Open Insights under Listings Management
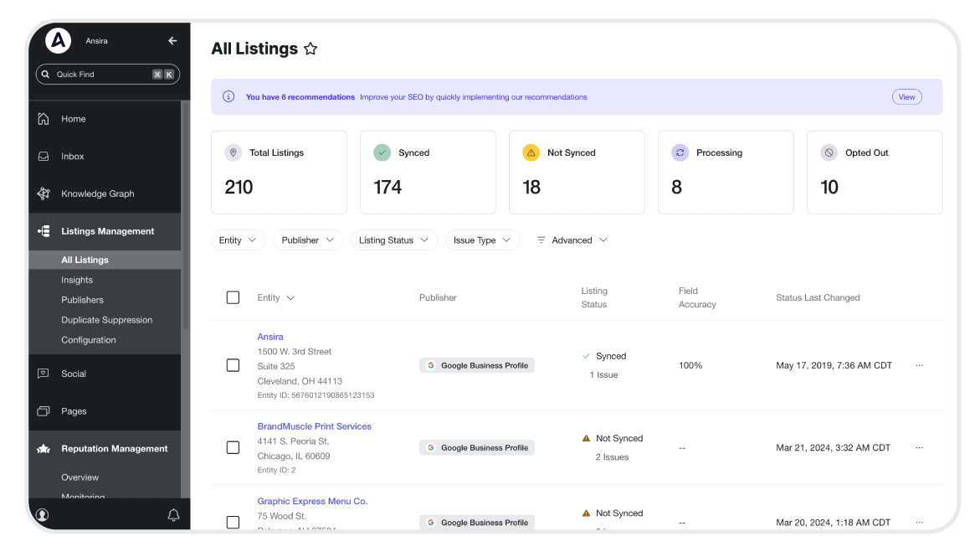Image resolution: width=980 pixels, height=557 pixels. click(77, 280)
